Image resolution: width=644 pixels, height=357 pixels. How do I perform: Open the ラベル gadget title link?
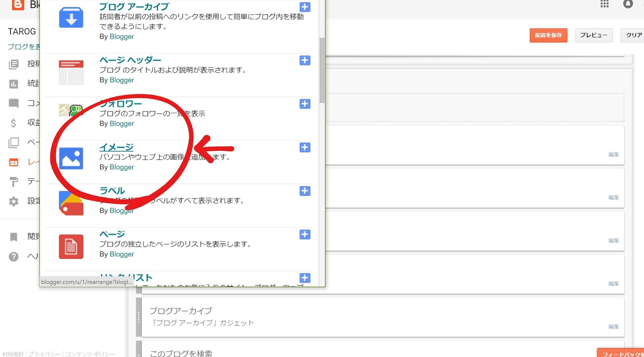pyautogui.click(x=112, y=191)
